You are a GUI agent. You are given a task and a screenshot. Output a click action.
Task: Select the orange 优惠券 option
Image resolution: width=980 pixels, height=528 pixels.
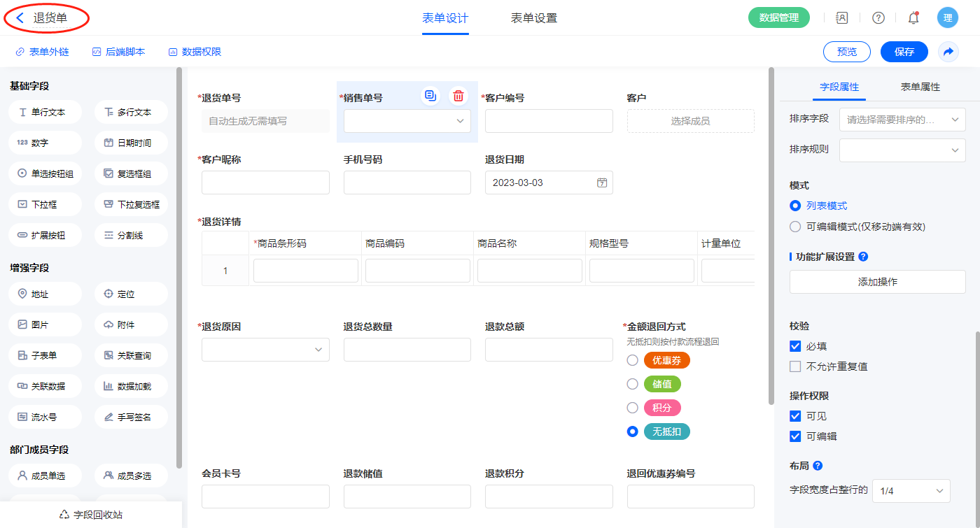tap(632, 360)
